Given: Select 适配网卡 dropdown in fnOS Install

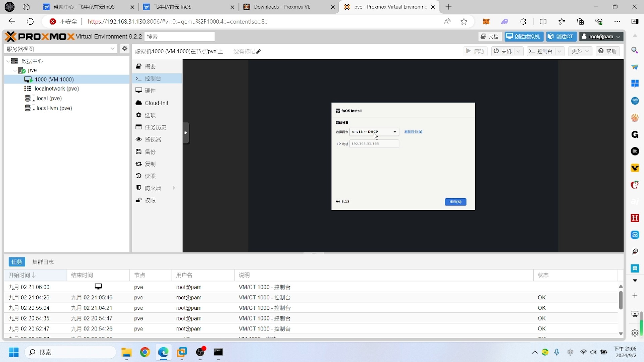Looking at the screenshot, I should click(x=373, y=132).
